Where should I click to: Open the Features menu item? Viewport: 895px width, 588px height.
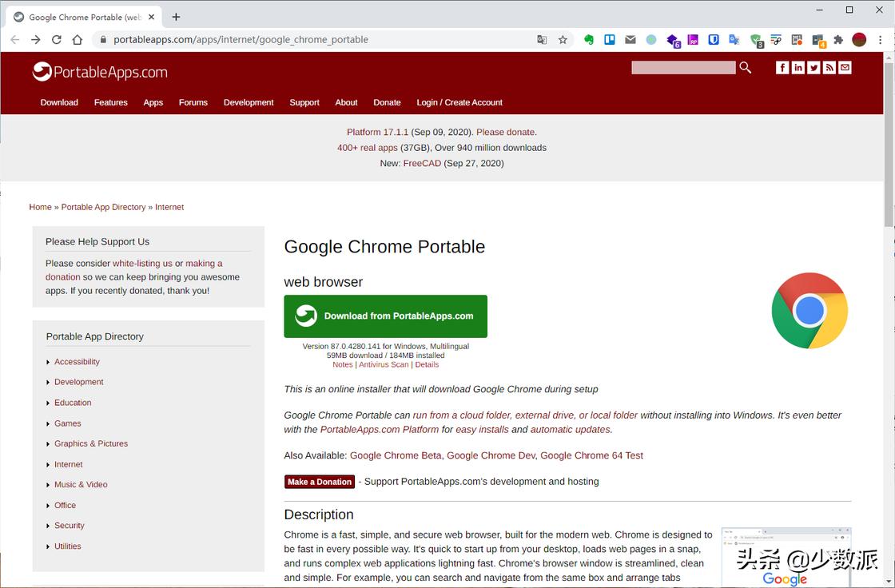[x=111, y=102]
